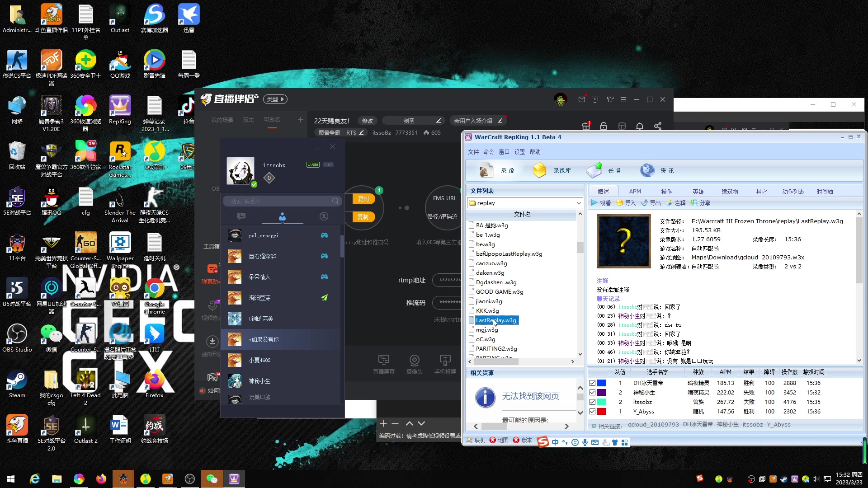Click 联机 status in RepKing status bar

476,440
